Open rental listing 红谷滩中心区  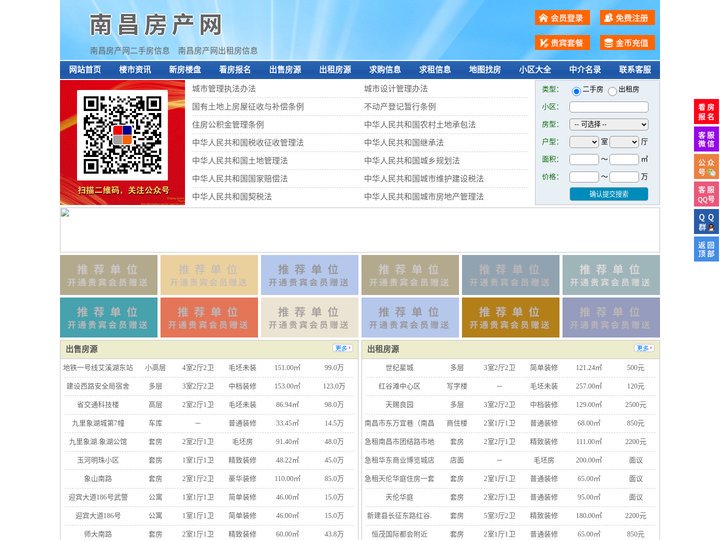pos(399,386)
